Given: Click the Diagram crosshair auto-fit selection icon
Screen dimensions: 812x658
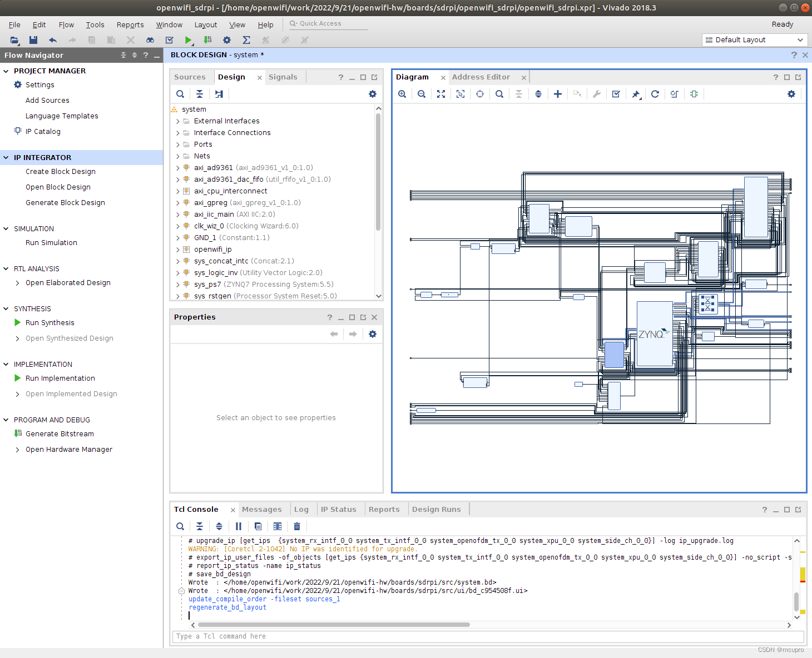Looking at the screenshot, I should [480, 94].
